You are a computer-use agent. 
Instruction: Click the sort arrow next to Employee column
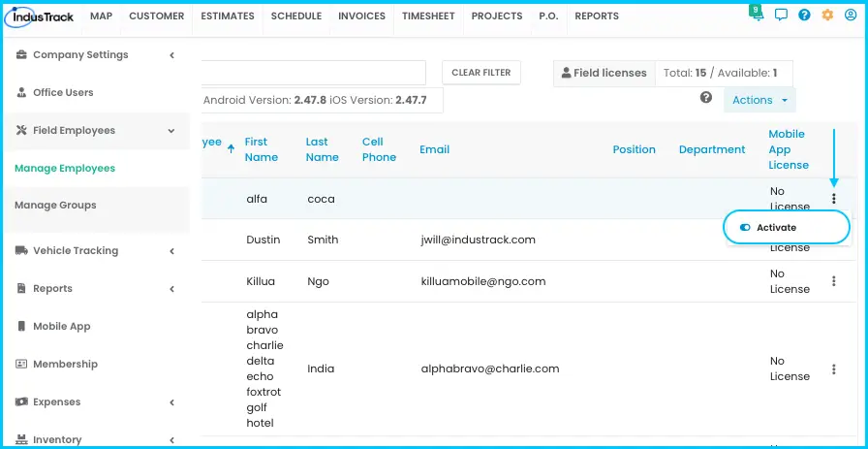pyautogui.click(x=231, y=149)
